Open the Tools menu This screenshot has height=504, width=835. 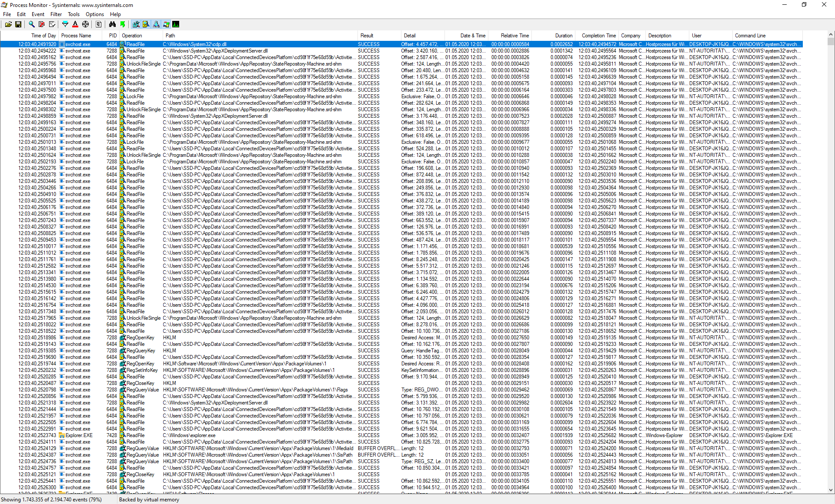click(73, 14)
